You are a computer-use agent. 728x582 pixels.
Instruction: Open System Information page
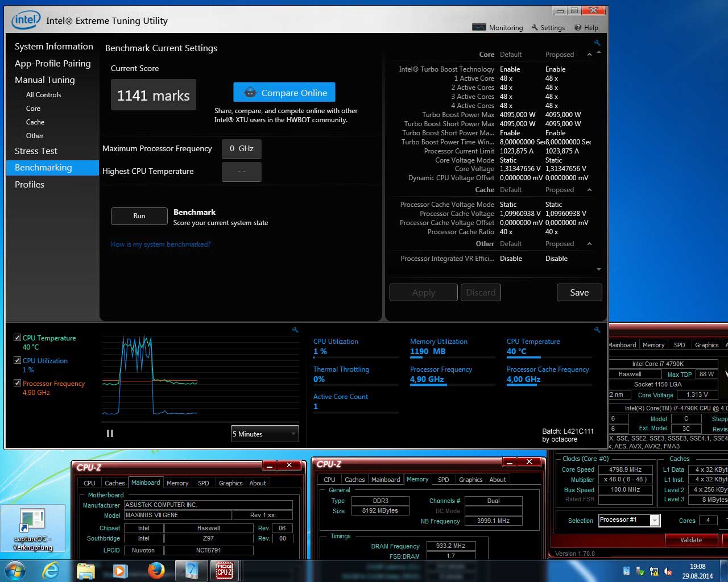pos(54,47)
